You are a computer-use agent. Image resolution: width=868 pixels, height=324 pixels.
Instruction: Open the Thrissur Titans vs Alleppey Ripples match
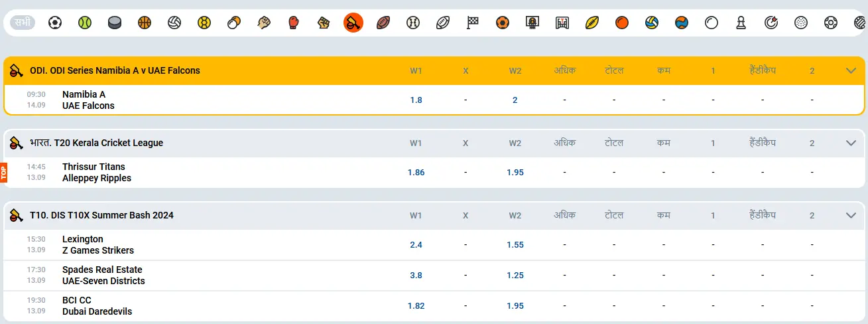[97, 173]
